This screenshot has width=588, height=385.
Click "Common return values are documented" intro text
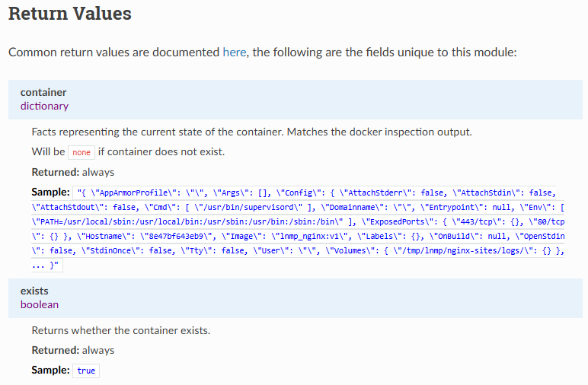point(114,52)
